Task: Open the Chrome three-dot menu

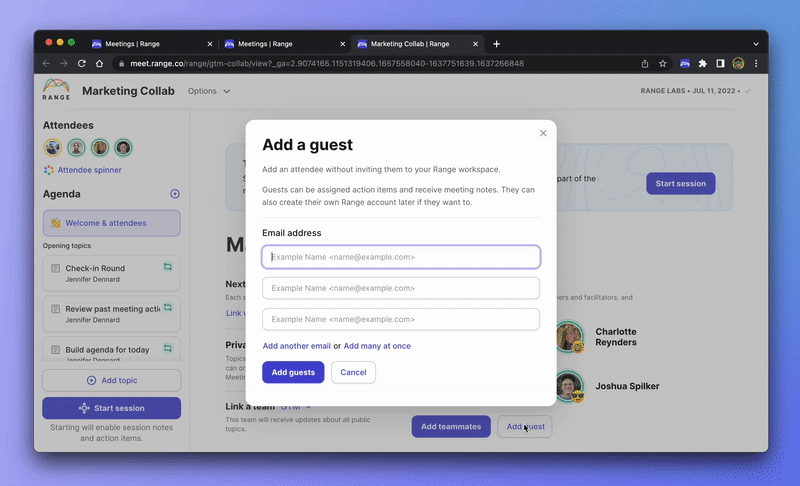Action: [756, 64]
